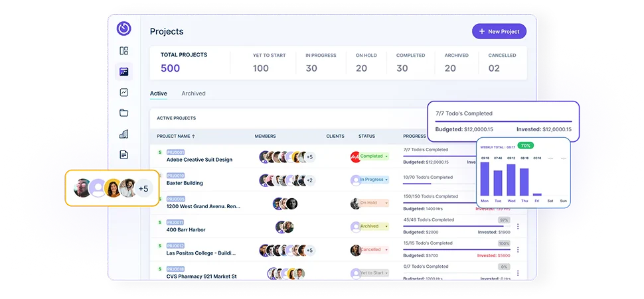
Task: Click the Wed bar in weekly chart
Action: coord(511,180)
